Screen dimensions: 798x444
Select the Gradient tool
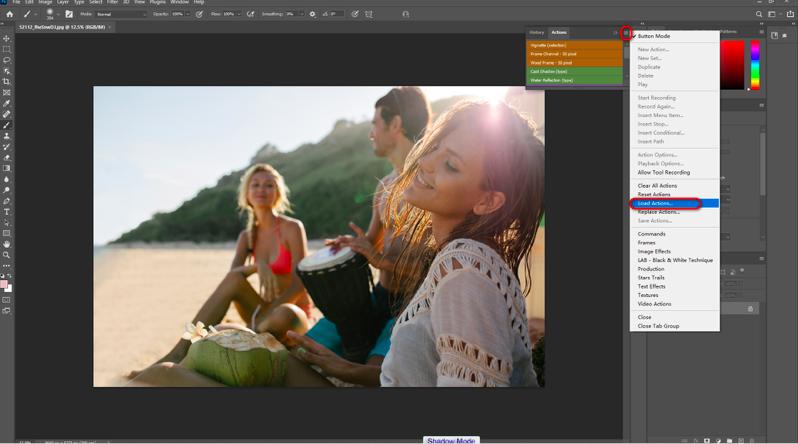click(7, 168)
